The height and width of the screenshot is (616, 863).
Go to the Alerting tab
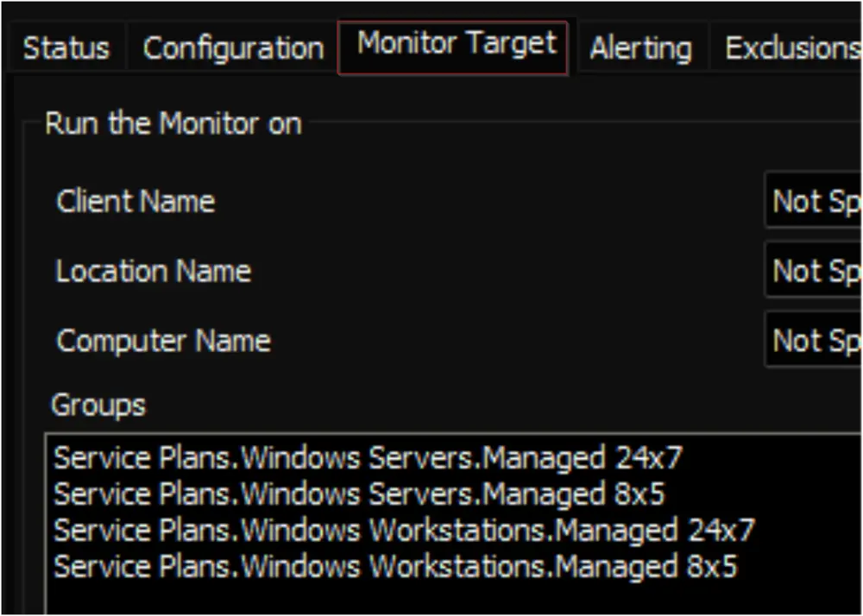point(640,47)
